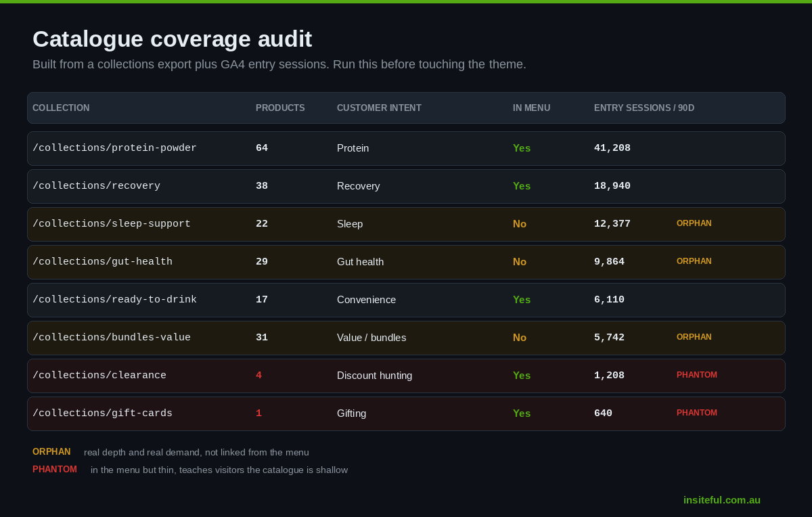The width and height of the screenshot is (812, 517).
Task: Click the Gut health intent cell
Action: click(x=360, y=262)
